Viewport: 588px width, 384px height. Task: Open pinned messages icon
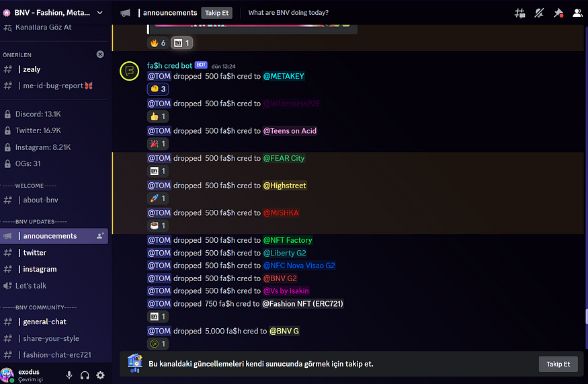pos(558,13)
